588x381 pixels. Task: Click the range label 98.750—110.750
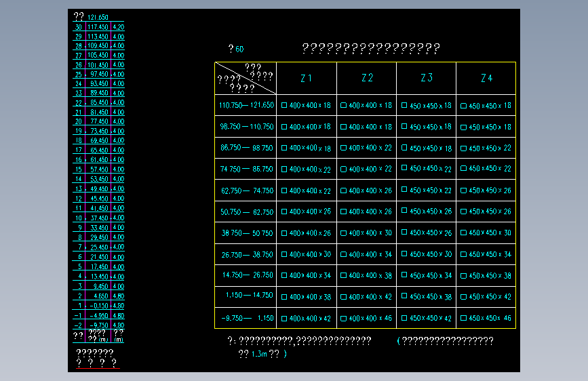click(247, 127)
